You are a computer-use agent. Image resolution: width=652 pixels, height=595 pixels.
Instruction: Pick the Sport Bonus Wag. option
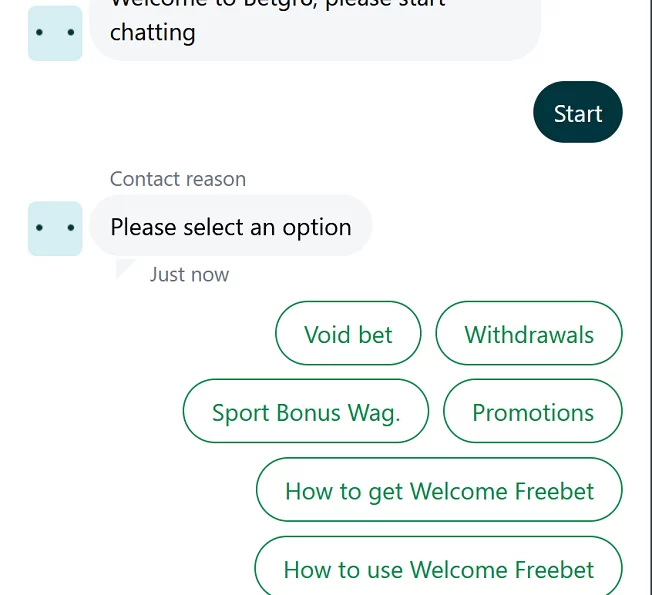coord(306,411)
